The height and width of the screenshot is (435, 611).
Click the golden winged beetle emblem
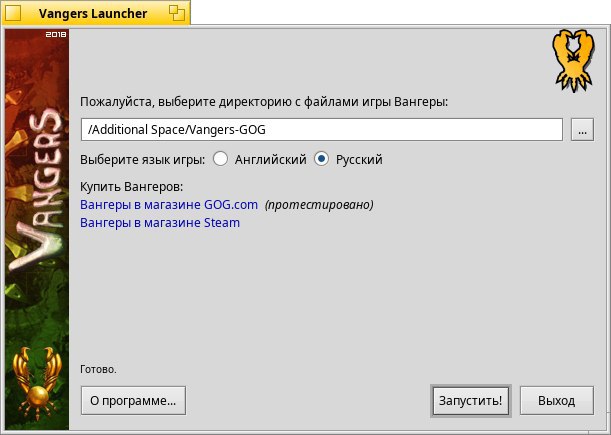coord(37,382)
